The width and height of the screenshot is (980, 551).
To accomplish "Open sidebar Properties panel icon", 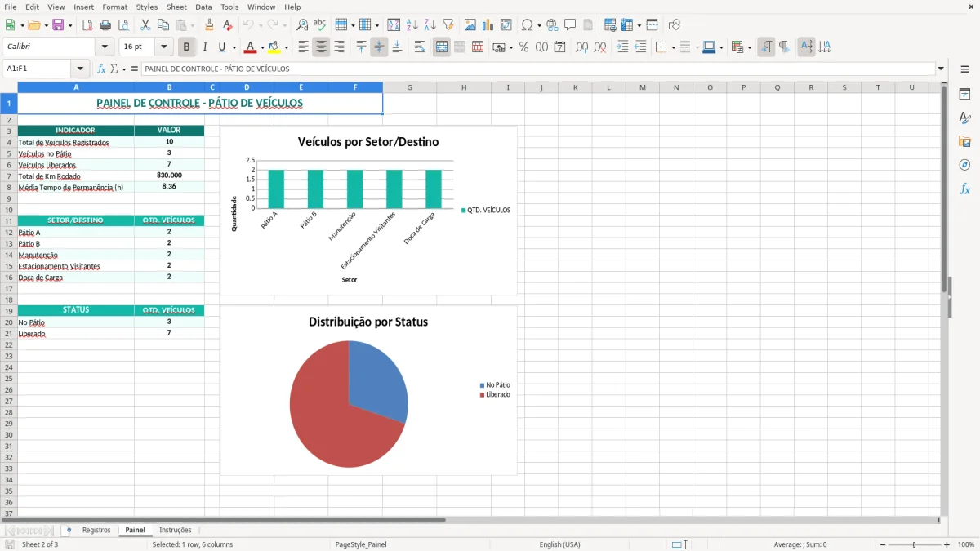I will click(964, 95).
